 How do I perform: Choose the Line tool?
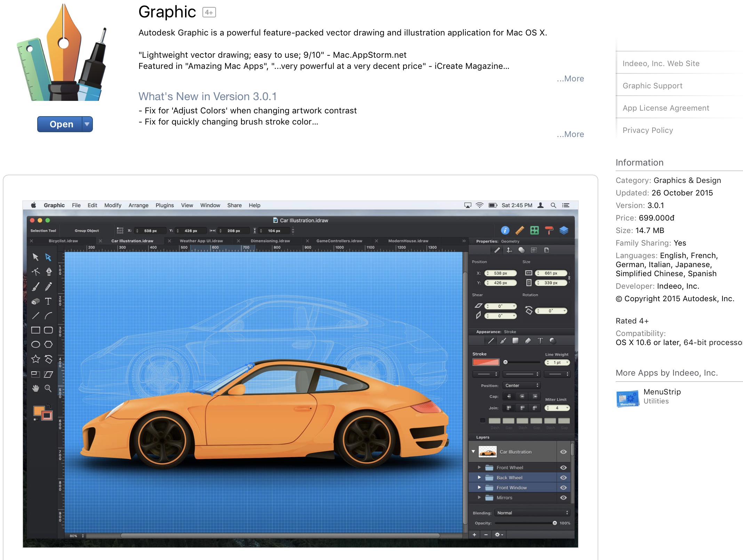[35, 316]
